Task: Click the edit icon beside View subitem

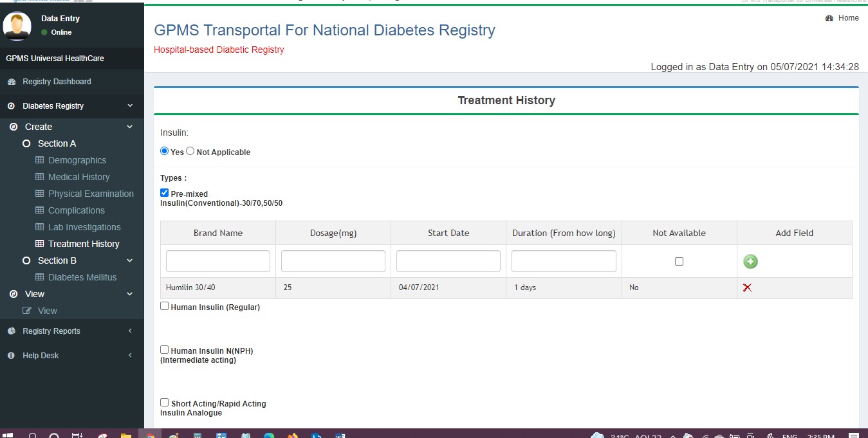Action: pos(27,311)
